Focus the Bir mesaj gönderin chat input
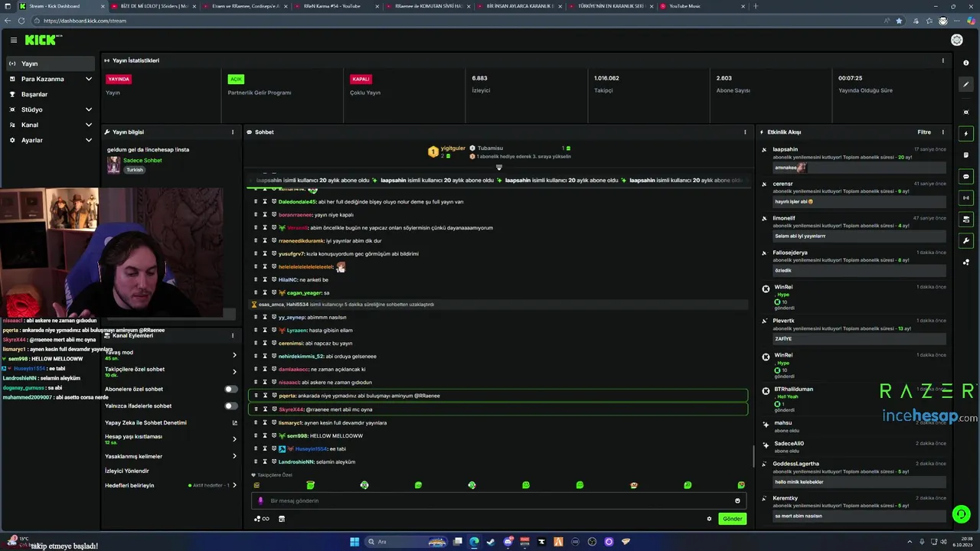980x551 pixels. point(498,500)
